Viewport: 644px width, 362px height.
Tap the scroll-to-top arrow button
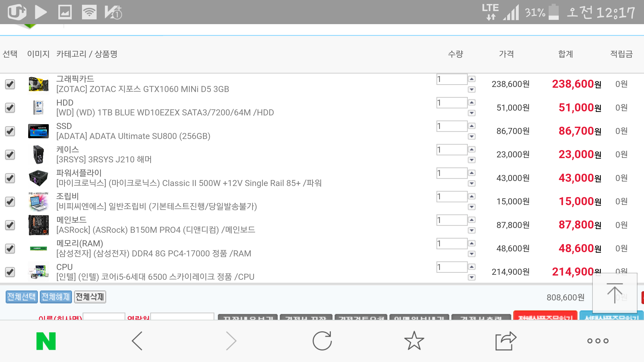[x=615, y=293]
